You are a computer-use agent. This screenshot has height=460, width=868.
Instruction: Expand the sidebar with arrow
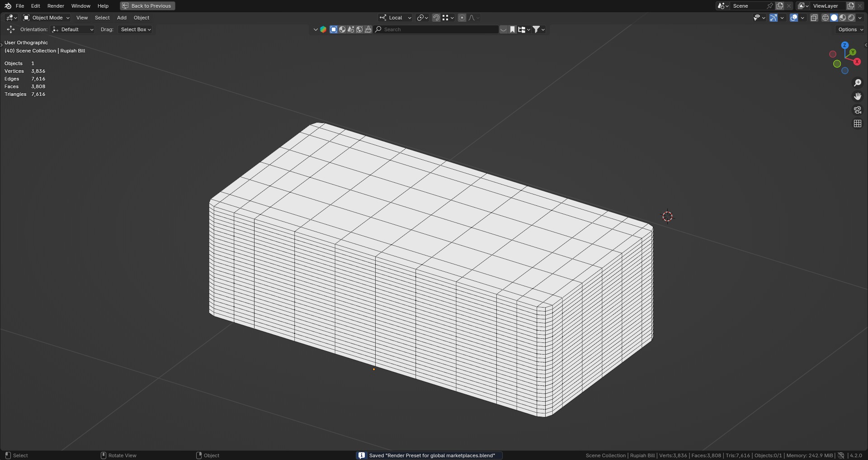pyautogui.click(x=865, y=45)
